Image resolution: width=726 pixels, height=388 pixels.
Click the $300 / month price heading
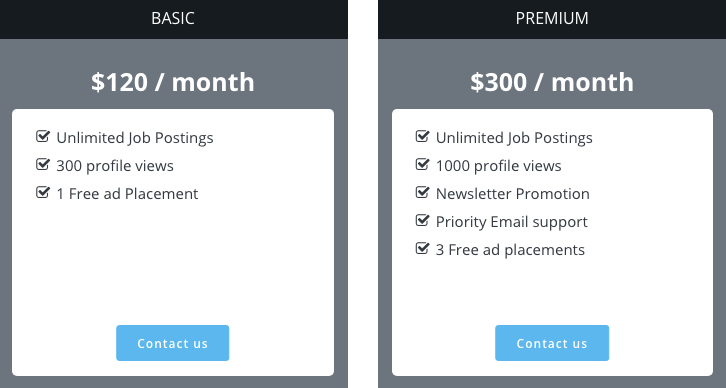[552, 82]
